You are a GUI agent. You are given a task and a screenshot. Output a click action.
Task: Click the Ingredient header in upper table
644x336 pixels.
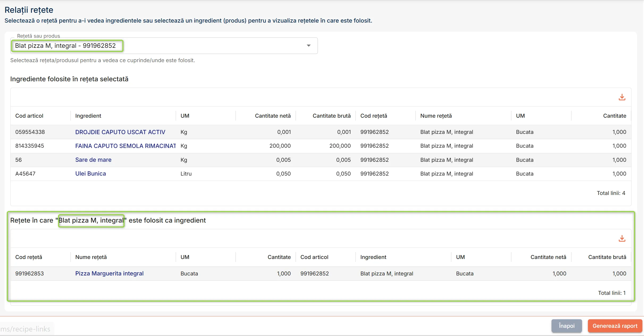(x=88, y=116)
